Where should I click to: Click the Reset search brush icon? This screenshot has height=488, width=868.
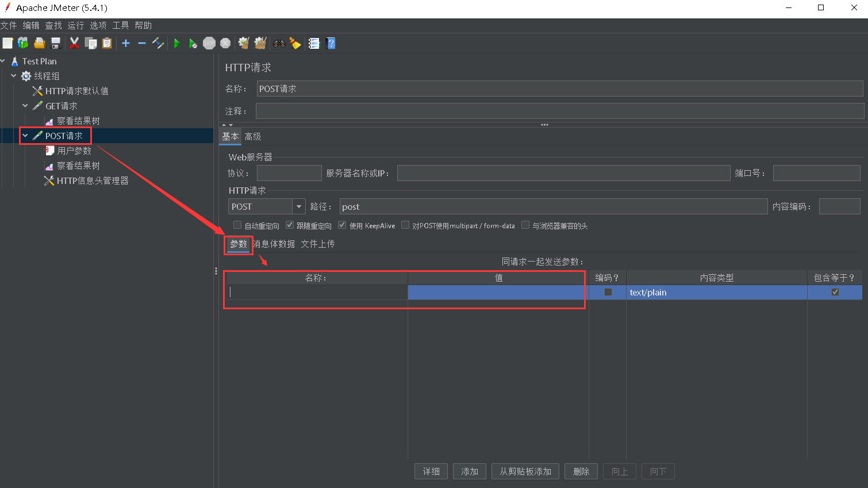pyautogui.click(x=295, y=43)
